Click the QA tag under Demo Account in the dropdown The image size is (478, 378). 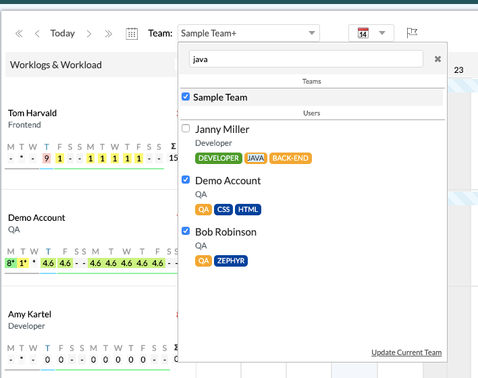pos(203,209)
